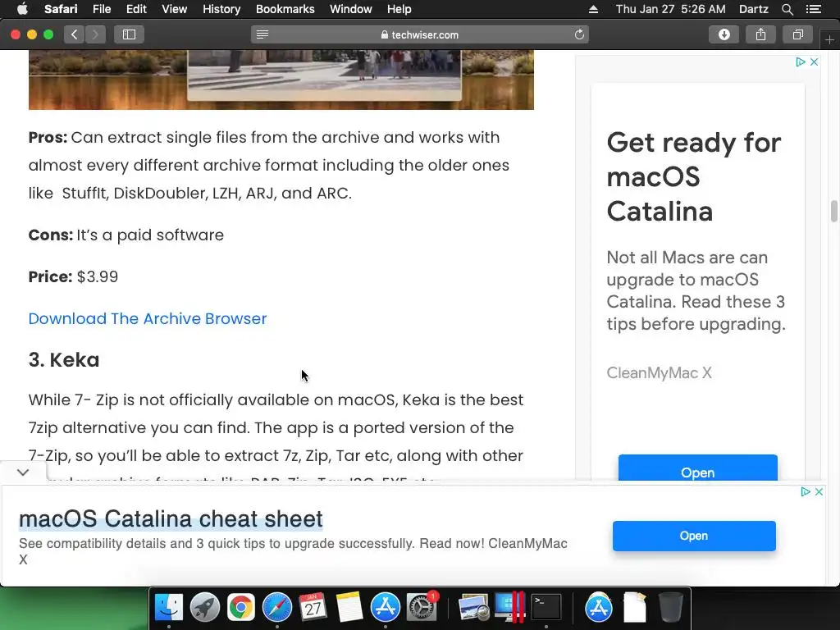Go back to the previous page

75,34
